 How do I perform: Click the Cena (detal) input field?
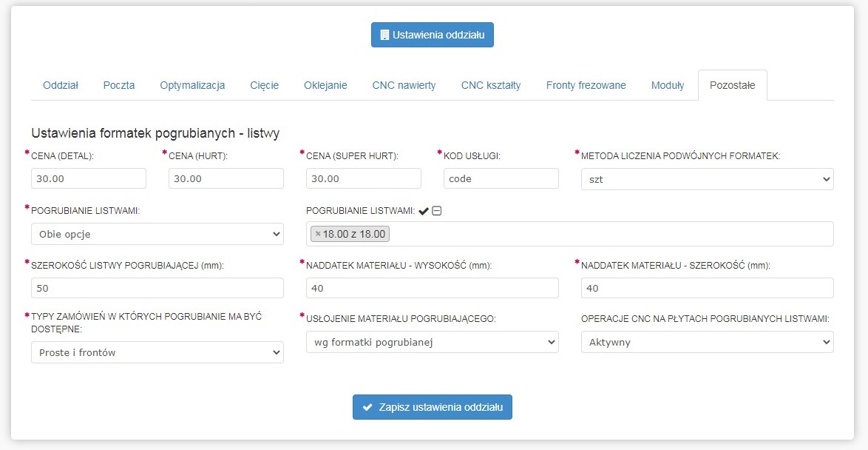click(x=89, y=178)
